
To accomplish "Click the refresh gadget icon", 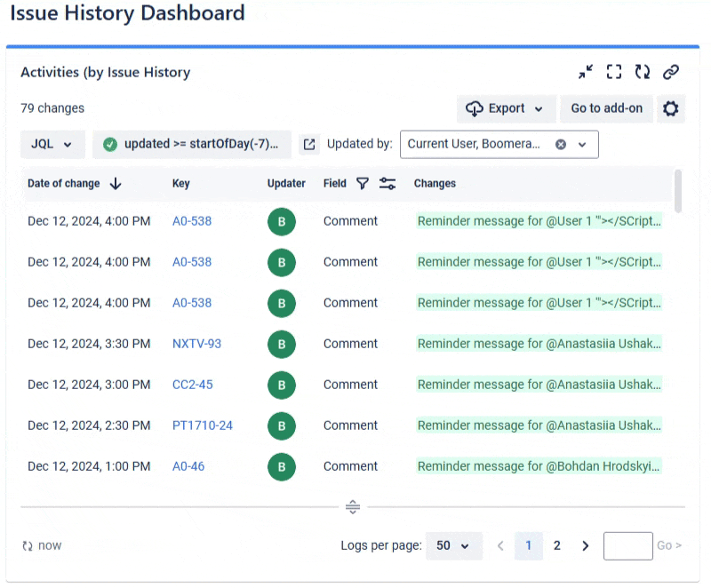I will tap(643, 72).
